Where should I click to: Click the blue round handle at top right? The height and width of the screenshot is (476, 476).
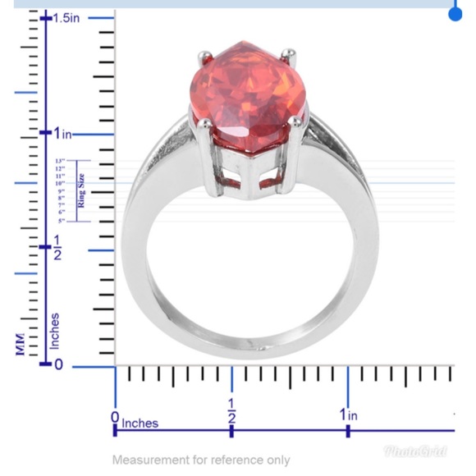coord(455,14)
